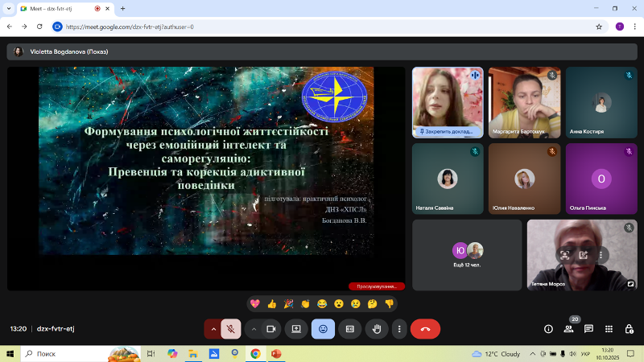The image size is (644, 362).
Task: Click the 'Закрепить доклад' pin button
Action: coord(447,130)
